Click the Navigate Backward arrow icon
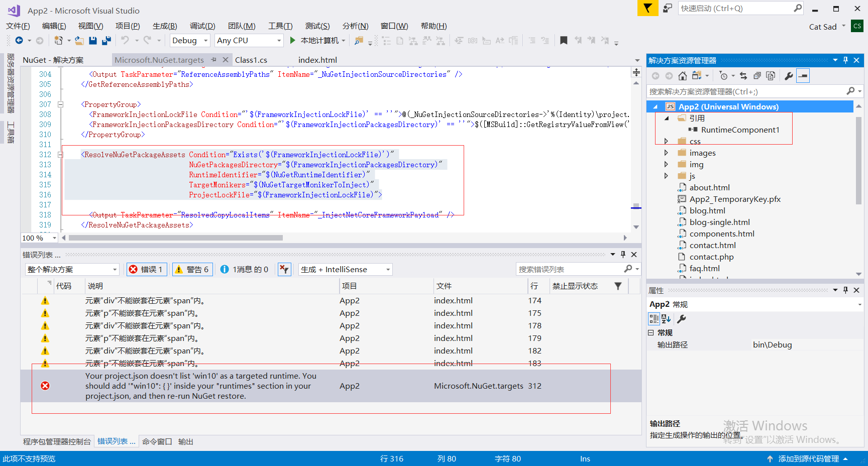Viewport: 868px width, 466px height. [19, 41]
